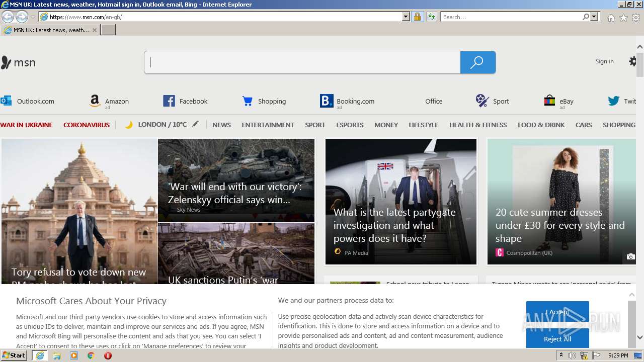
Task: Open the SPORT nav section
Action: click(315, 125)
